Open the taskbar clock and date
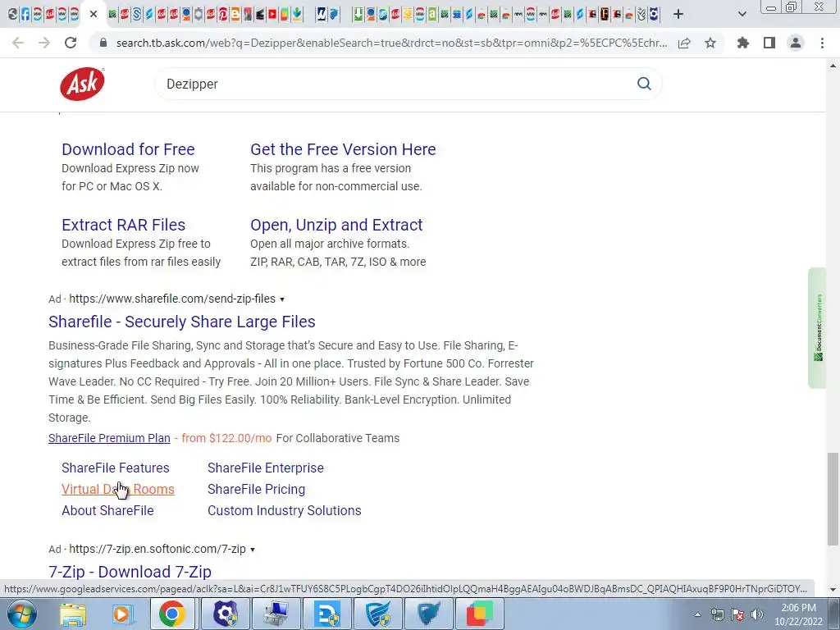 798,614
